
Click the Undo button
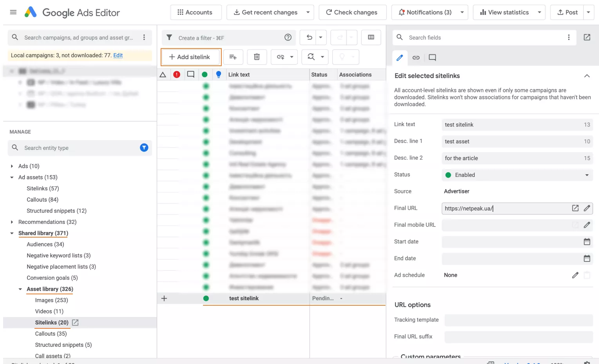click(x=309, y=38)
